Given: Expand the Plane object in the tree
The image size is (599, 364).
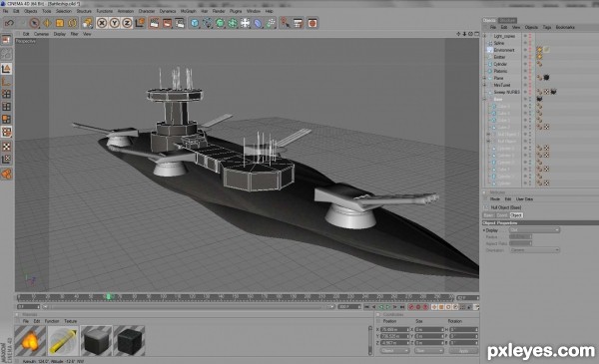Looking at the screenshot, I should pyautogui.click(x=485, y=78).
